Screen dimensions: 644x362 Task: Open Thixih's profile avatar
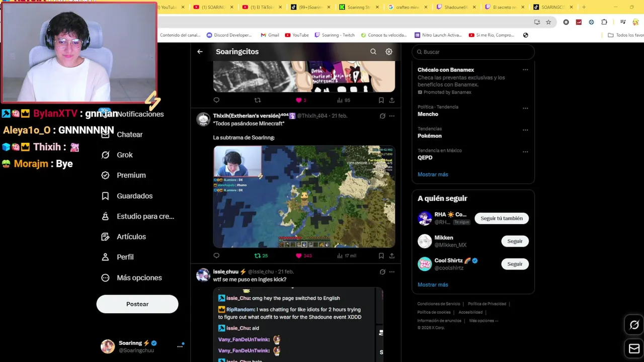pos(203,119)
